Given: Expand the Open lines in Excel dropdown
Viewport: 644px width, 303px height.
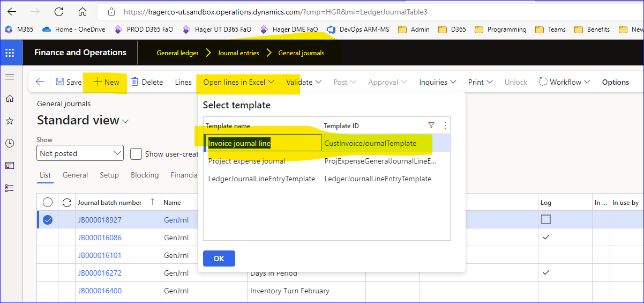Looking at the screenshot, I should pyautogui.click(x=238, y=82).
